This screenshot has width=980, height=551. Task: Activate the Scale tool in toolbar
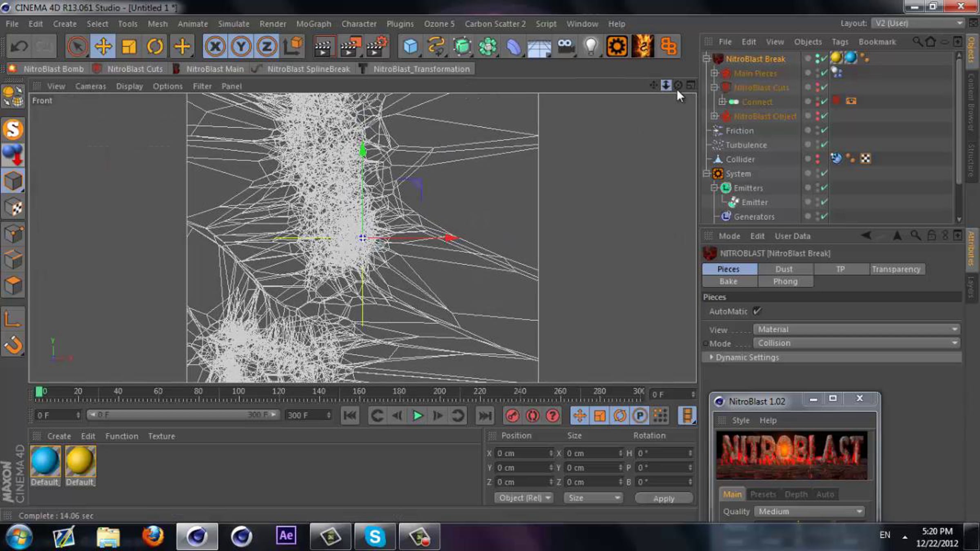coord(129,46)
